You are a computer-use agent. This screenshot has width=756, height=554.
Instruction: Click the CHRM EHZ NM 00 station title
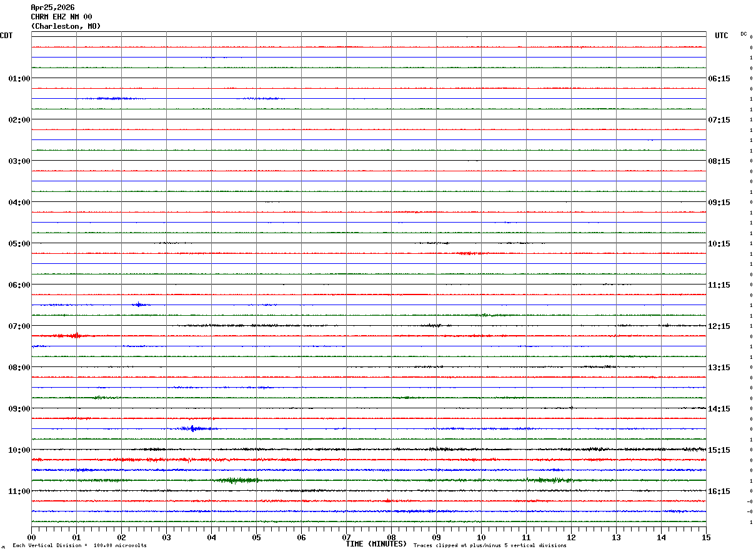[61, 17]
